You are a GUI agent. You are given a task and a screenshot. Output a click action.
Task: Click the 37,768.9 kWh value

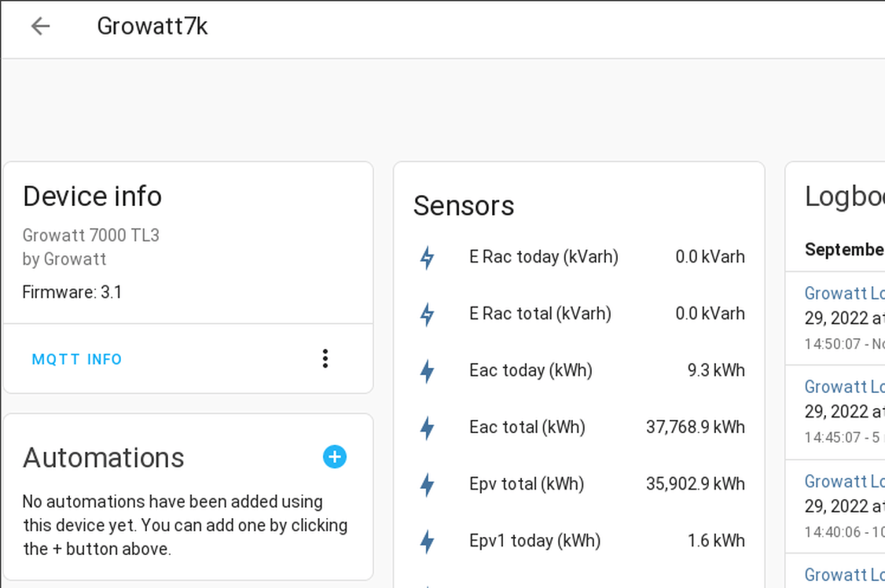coord(696,427)
